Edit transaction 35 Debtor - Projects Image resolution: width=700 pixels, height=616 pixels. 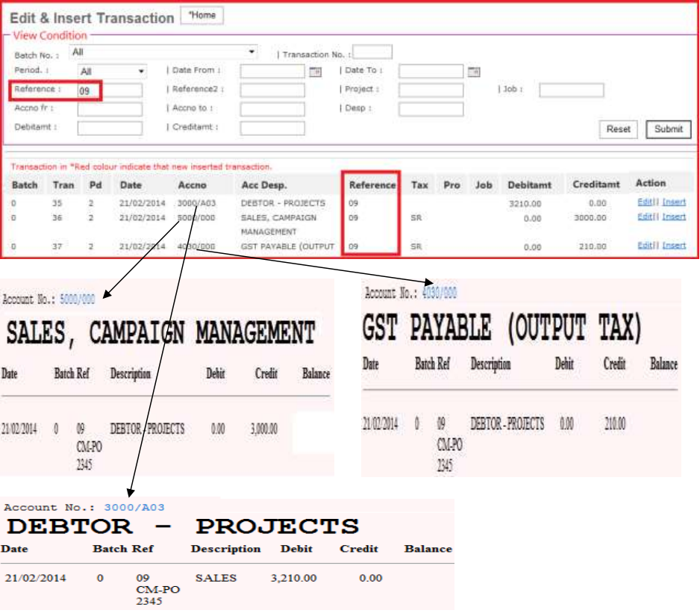click(x=644, y=202)
